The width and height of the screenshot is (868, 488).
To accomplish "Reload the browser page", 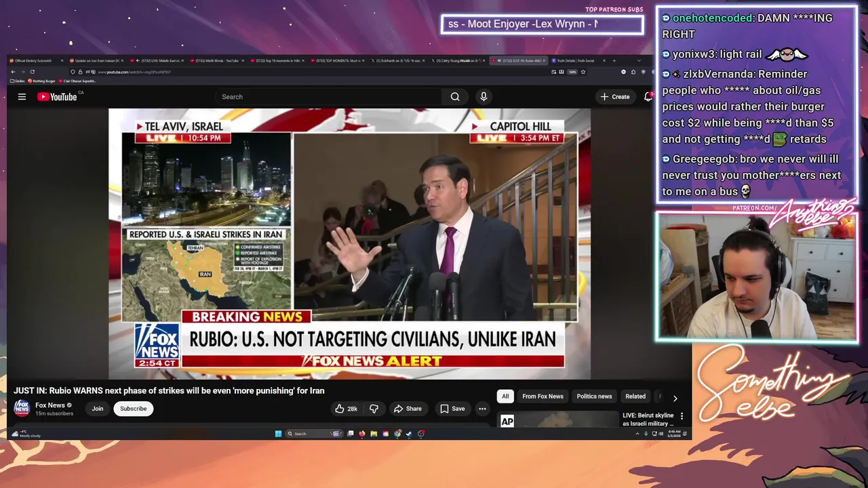I will click(x=32, y=72).
